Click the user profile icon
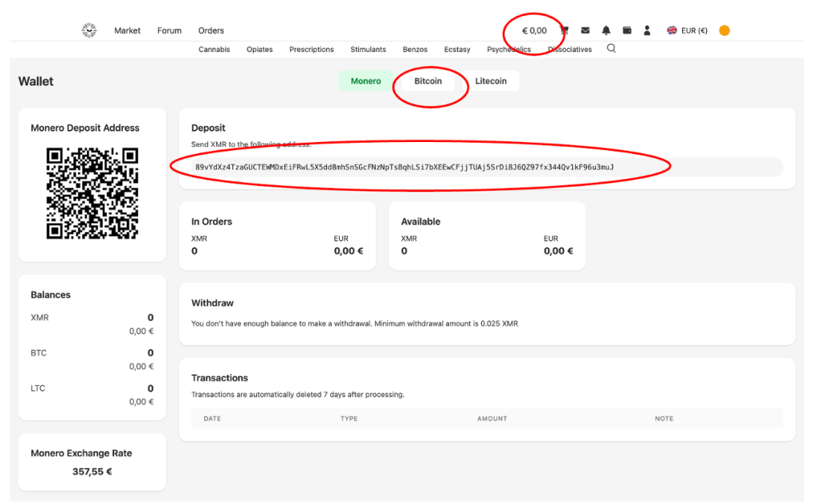The height and width of the screenshot is (504, 817). [x=647, y=30]
